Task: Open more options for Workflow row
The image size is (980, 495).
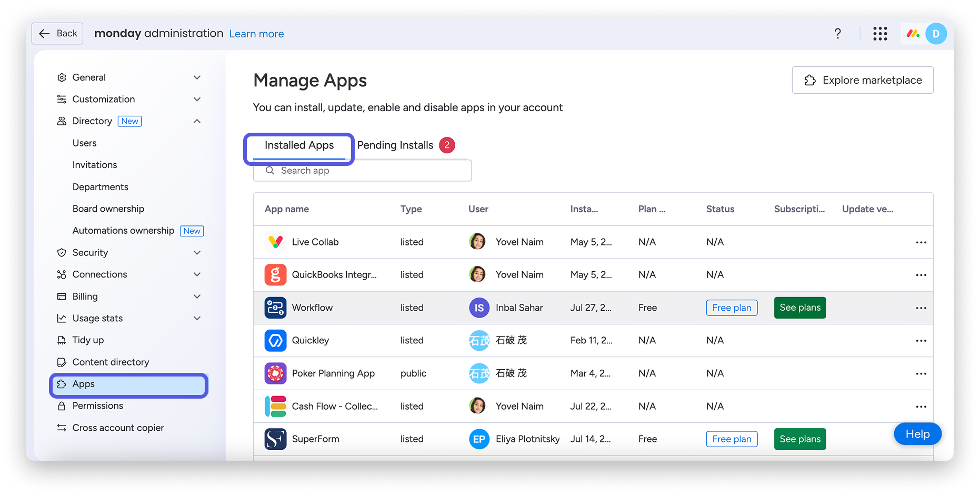Action: (x=921, y=308)
